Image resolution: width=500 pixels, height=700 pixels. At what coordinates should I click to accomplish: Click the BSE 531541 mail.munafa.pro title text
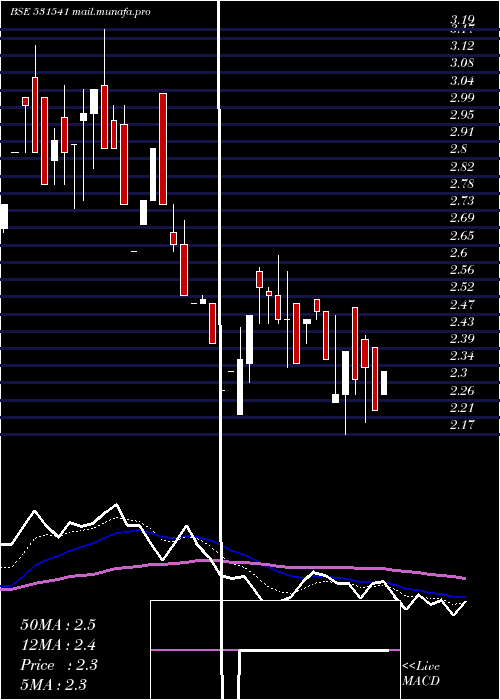click(x=80, y=12)
